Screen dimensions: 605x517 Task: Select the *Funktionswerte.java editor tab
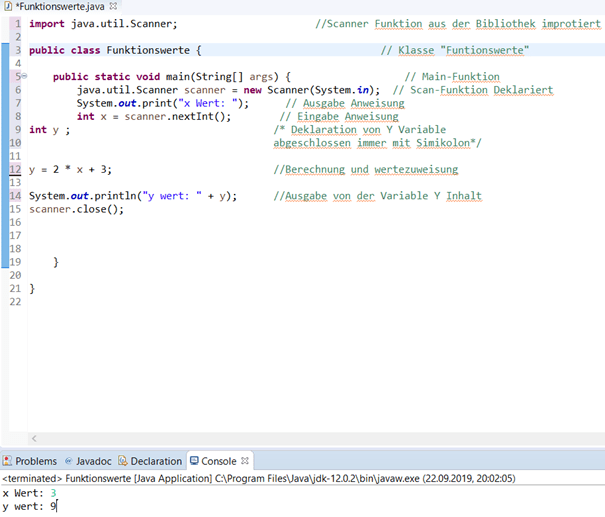58,6
